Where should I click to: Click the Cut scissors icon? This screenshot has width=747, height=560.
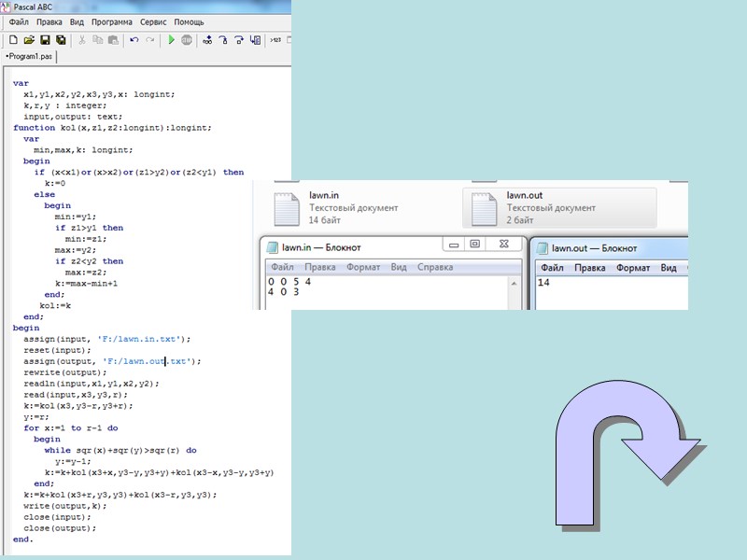point(82,40)
